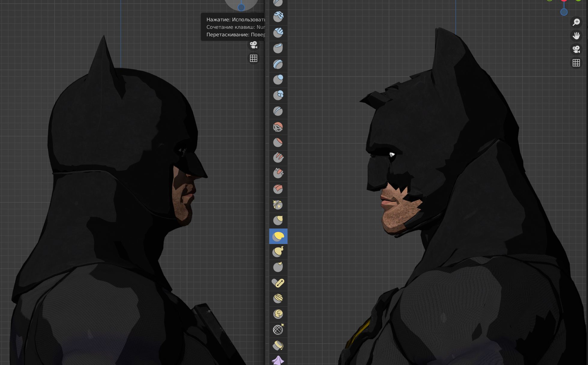Activate the Crease brush
Viewport: 588px width, 365px height.
(x=278, y=111)
